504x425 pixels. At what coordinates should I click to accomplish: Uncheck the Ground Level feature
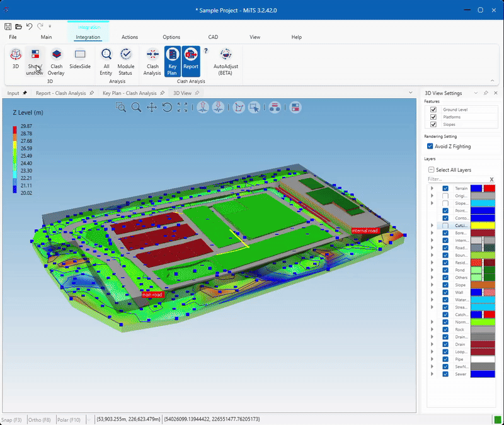click(x=433, y=110)
